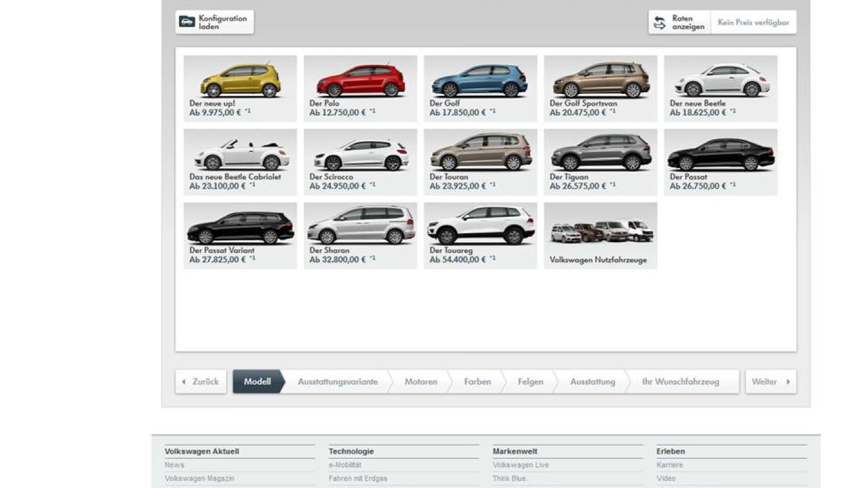The height and width of the screenshot is (488, 868).
Task: Open Volkswagen Nutzfahrzeuge category
Action: coord(600,235)
